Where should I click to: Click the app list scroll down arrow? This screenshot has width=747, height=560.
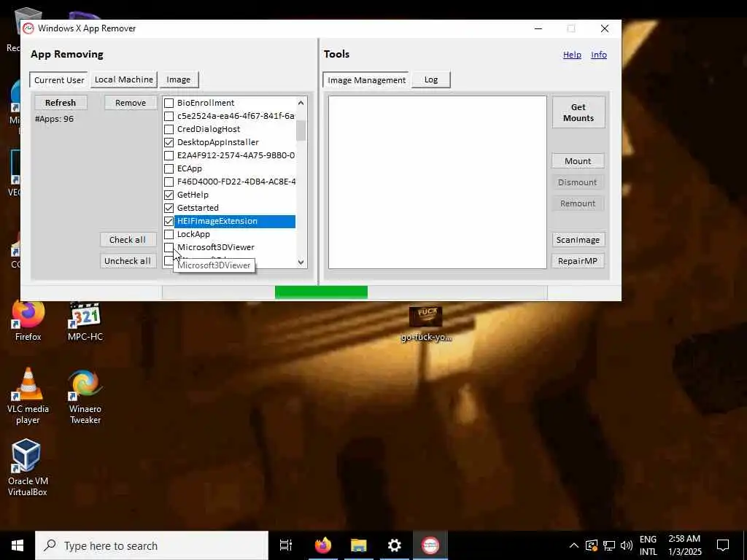point(301,262)
